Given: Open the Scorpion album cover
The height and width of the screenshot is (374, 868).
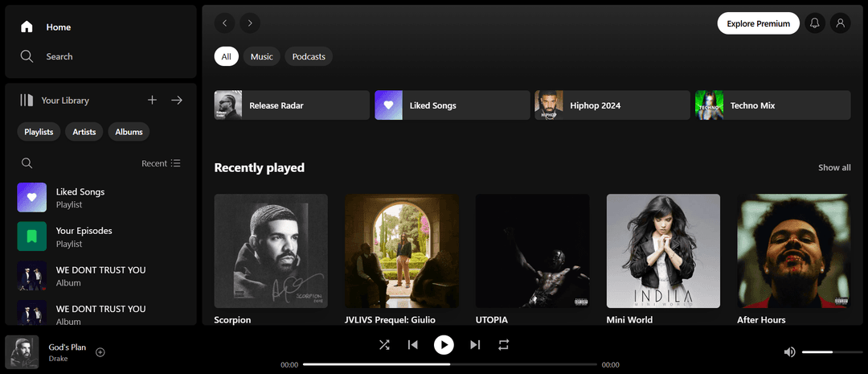Looking at the screenshot, I should coord(271,250).
